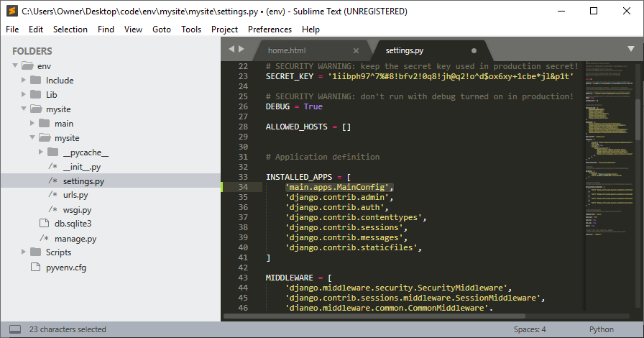Open the Preferences menu
Image resolution: width=644 pixels, height=338 pixels.
(x=270, y=29)
